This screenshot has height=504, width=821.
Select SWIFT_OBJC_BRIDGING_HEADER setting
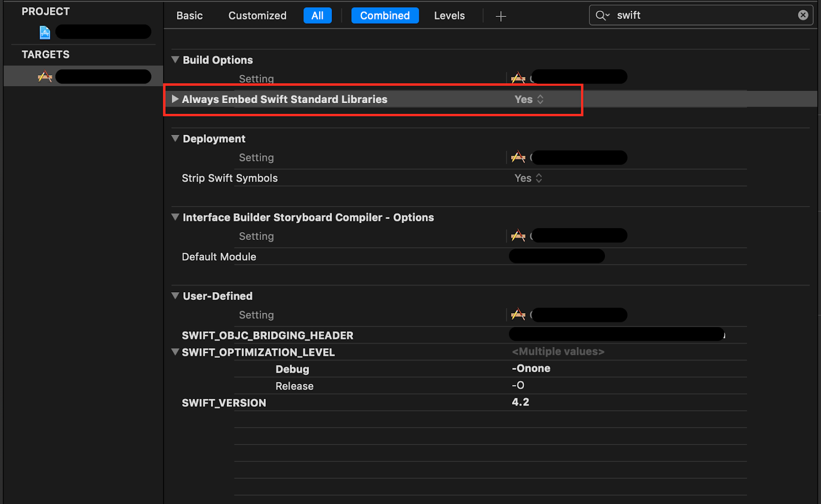click(x=267, y=335)
